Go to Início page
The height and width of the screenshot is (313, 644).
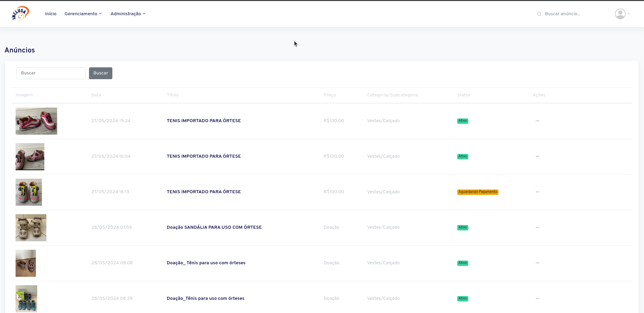click(51, 14)
